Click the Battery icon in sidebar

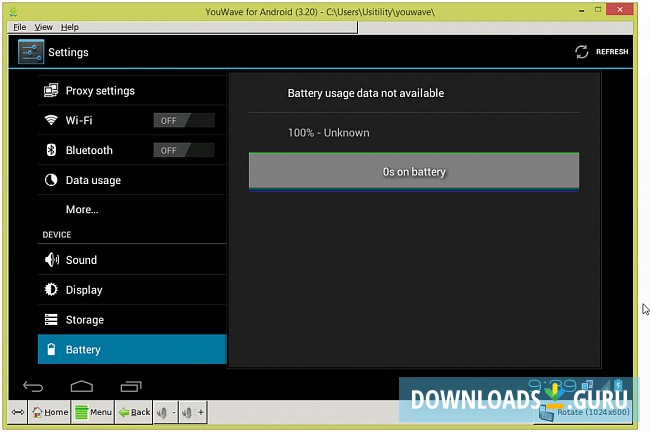(x=51, y=349)
